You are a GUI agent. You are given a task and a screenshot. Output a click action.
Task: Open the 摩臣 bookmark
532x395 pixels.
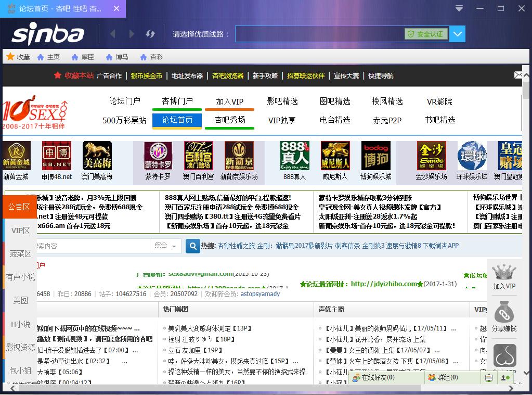tap(83, 57)
